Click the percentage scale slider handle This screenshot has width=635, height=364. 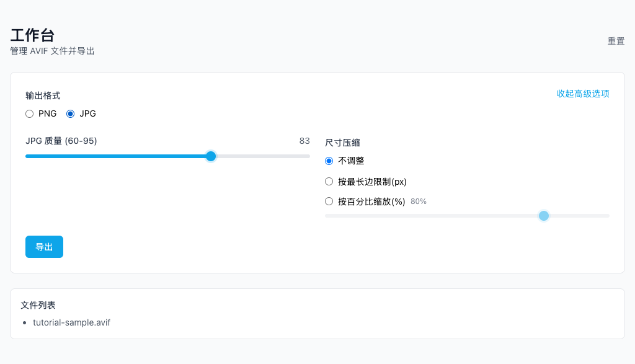pyautogui.click(x=544, y=215)
